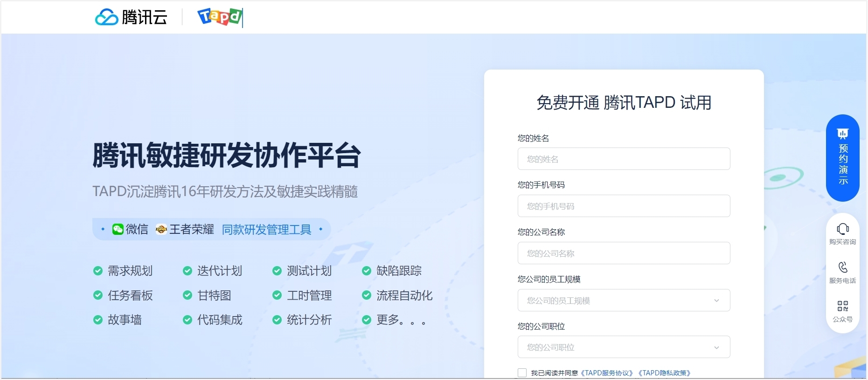Check the agreement checkbox 我已阅读并同意
The image size is (868, 380).
pos(522,373)
